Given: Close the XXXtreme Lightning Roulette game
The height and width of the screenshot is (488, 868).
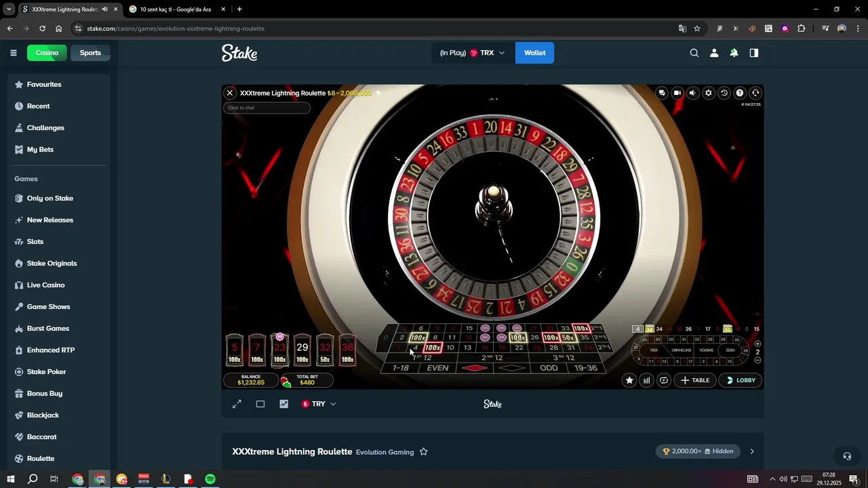Looking at the screenshot, I should coord(230,93).
